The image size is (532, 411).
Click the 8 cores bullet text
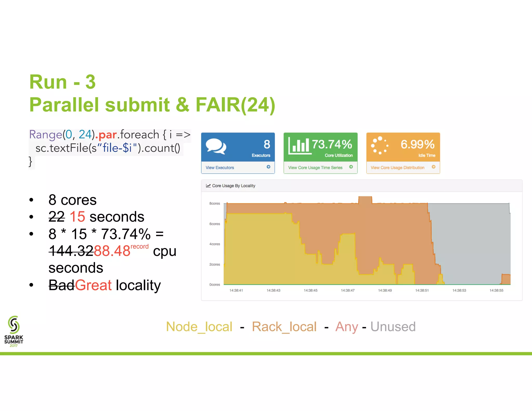(x=72, y=200)
